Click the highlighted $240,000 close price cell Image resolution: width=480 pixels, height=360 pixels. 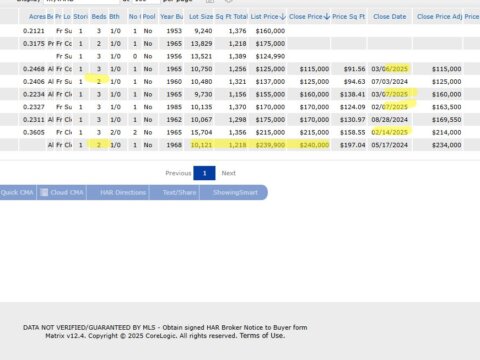click(x=314, y=145)
